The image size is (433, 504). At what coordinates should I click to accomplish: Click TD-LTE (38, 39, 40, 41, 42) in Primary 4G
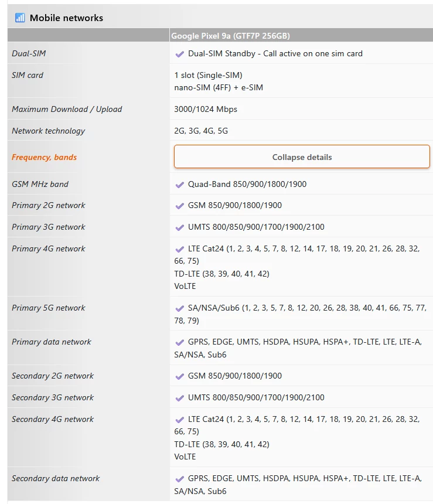[222, 274]
